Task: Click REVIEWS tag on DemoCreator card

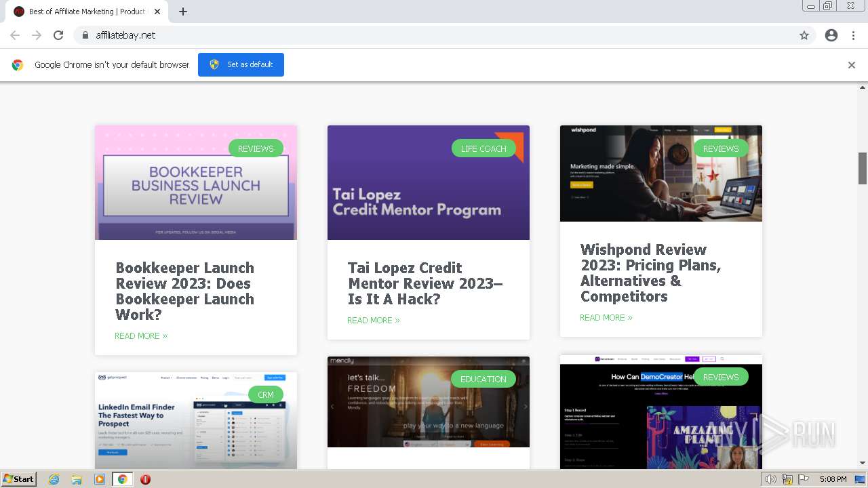Action: coord(721,377)
